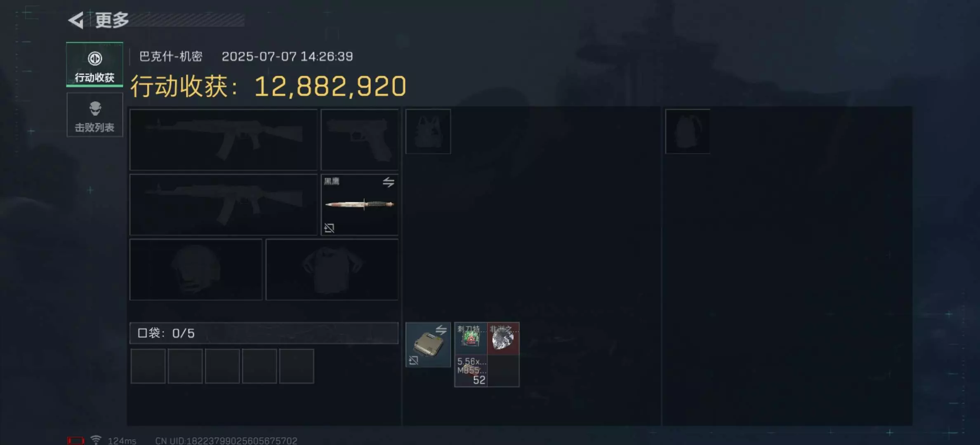Click the empty secondary rifle slot
This screenshot has height=445, width=980.
[x=223, y=205]
